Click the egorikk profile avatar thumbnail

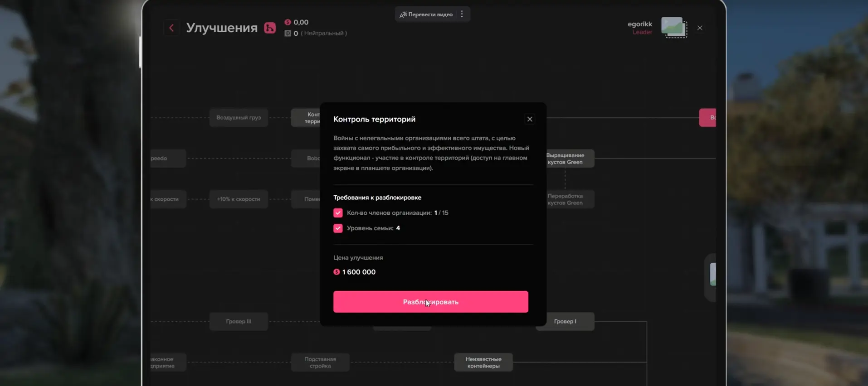(x=674, y=28)
